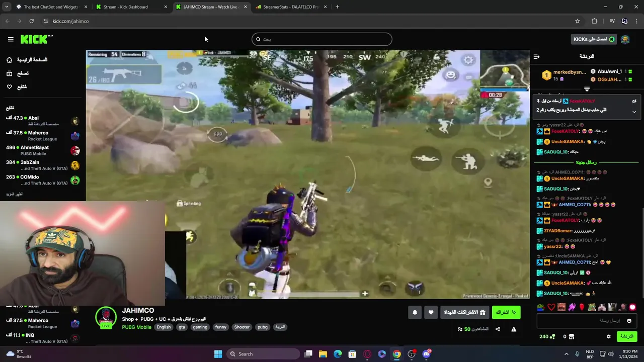Click the get KICKs button in header
This screenshot has width=644, height=362.
pos(594,39)
